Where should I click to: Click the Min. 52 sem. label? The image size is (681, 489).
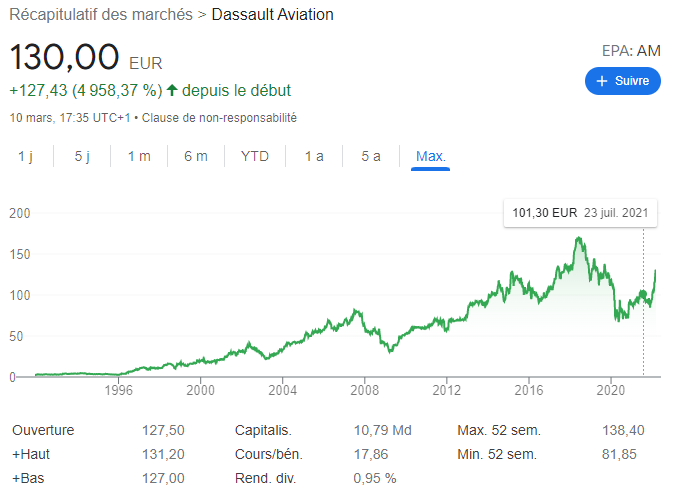click(x=497, y=454)
